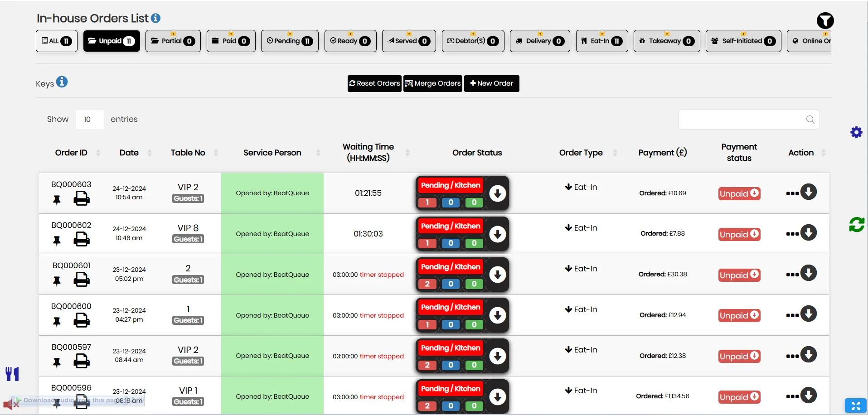Viewport: 868px width, 415px height.
Task: Click info icon beside In-house Orders List
Action: point(155,18)
